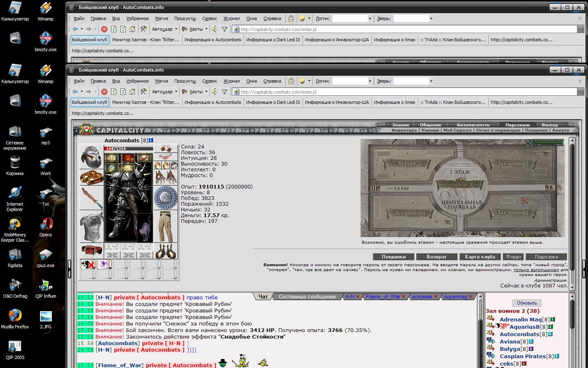Select the earrings item
Image resolution: width=588 pixels, height=368 pixels.
(x=166, y=148)
